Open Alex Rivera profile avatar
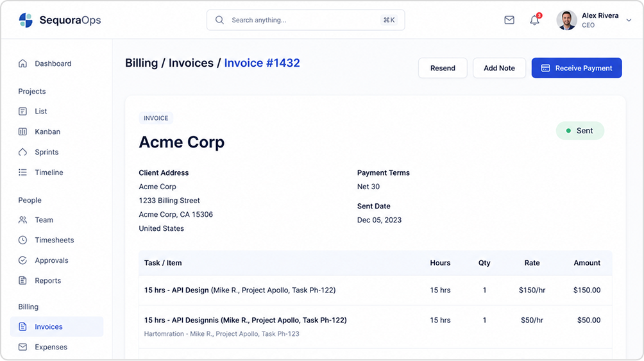Screen dimensions: 644x361 pyautogui.click(x=567, y=20)
